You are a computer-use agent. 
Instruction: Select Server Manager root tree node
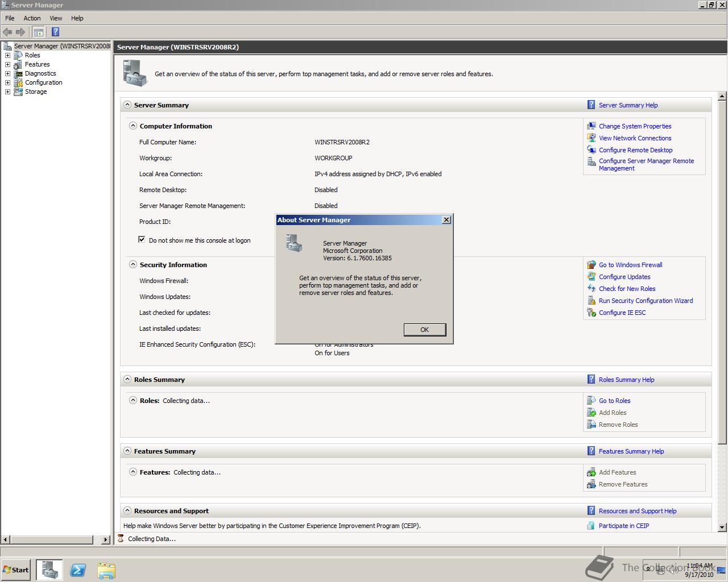point(62,46)
